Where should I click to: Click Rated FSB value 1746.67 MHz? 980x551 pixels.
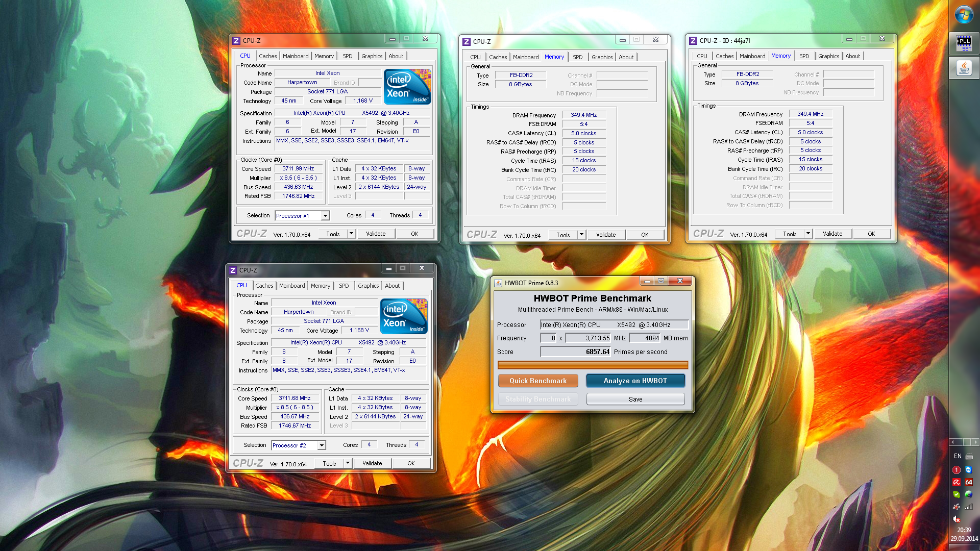click(x=295, y=425)
